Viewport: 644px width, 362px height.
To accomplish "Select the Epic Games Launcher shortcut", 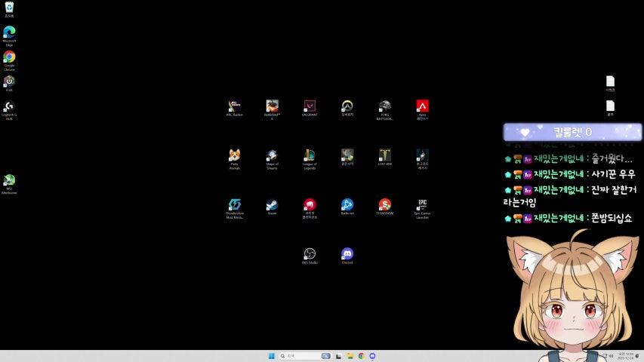I will [422, 208].
